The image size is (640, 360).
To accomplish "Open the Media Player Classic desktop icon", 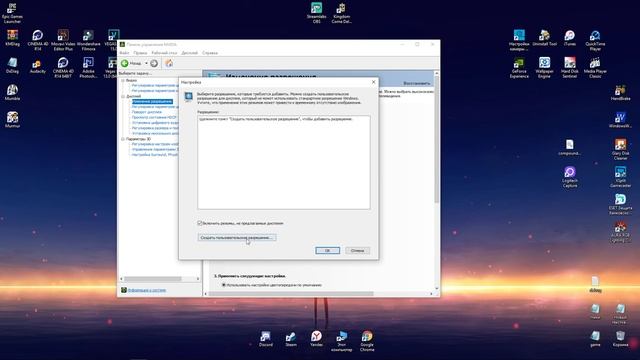I will tap(595, 68).
